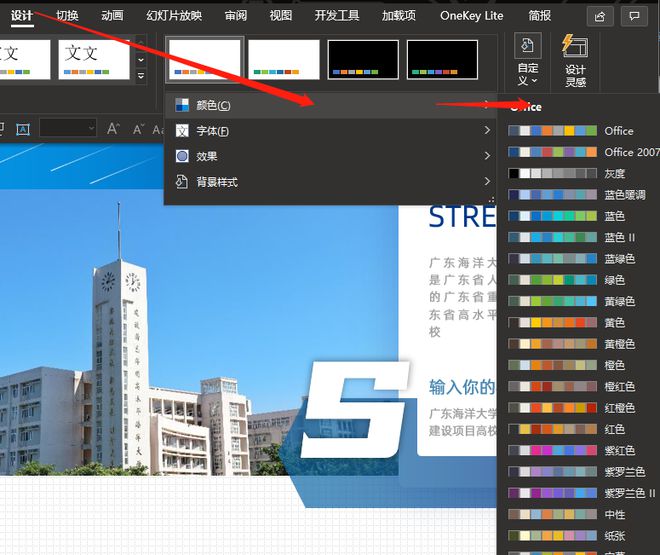Select the 审阅 tab

click(x=236, y=16)
